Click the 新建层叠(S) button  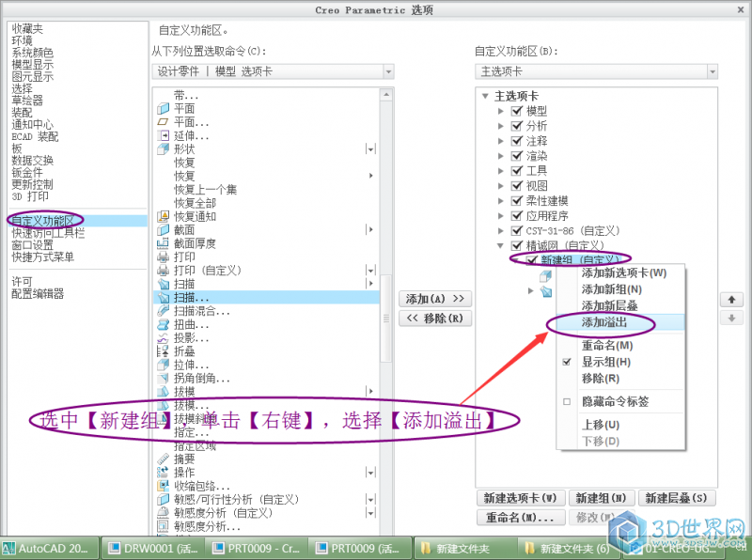pos(676,498)
